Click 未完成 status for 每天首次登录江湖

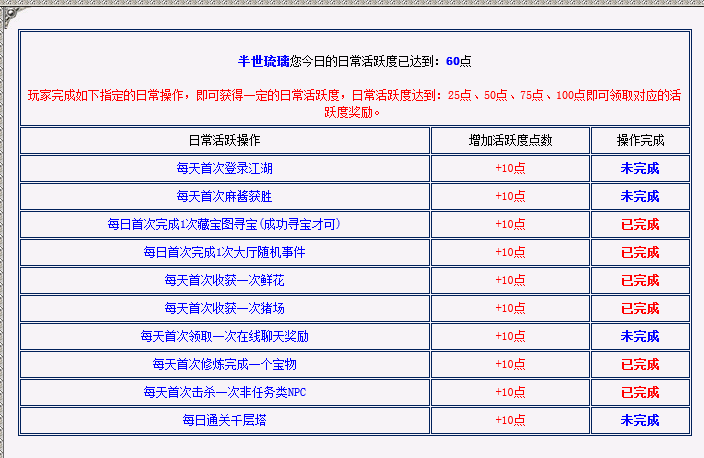coord(640,168)
